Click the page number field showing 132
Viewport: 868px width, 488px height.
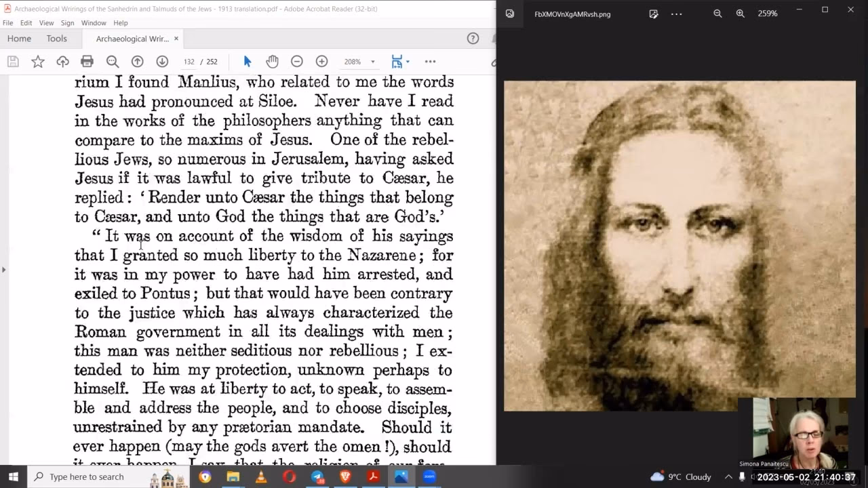[189, 62]
